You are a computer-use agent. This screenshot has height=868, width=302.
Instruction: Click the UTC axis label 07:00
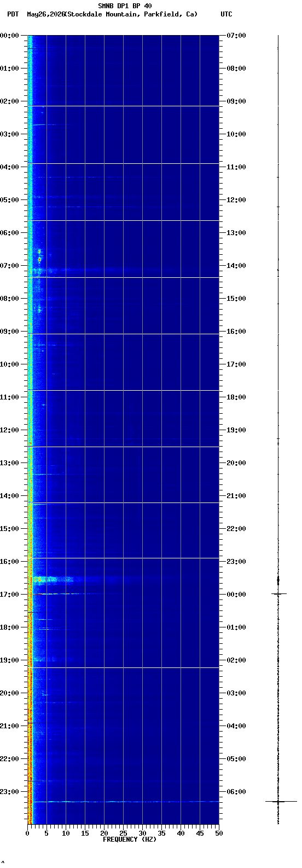[236, 36]
